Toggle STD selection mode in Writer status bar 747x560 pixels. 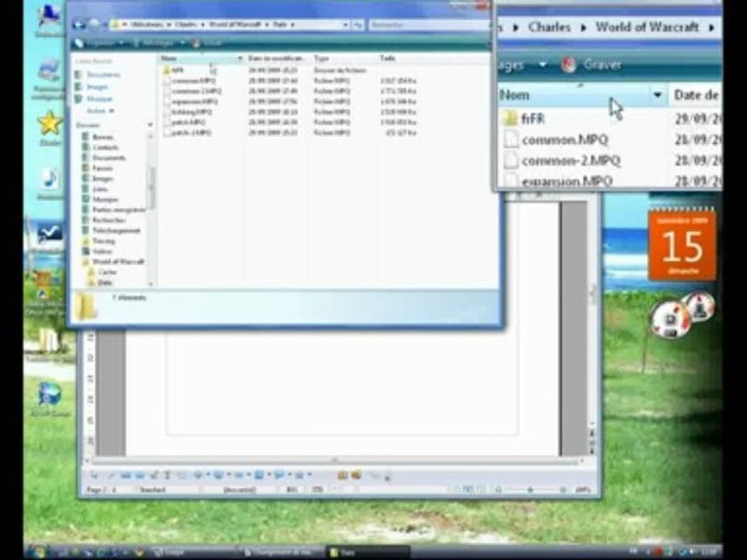coord(317,490)
